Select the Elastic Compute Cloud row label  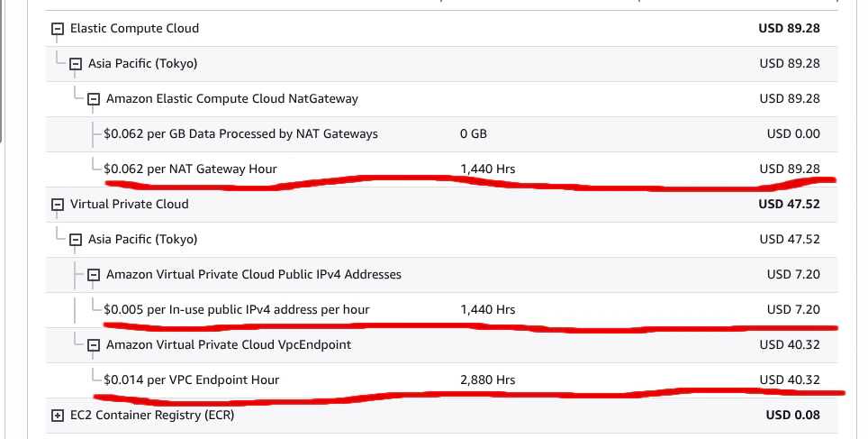click(x=134, y=28)
